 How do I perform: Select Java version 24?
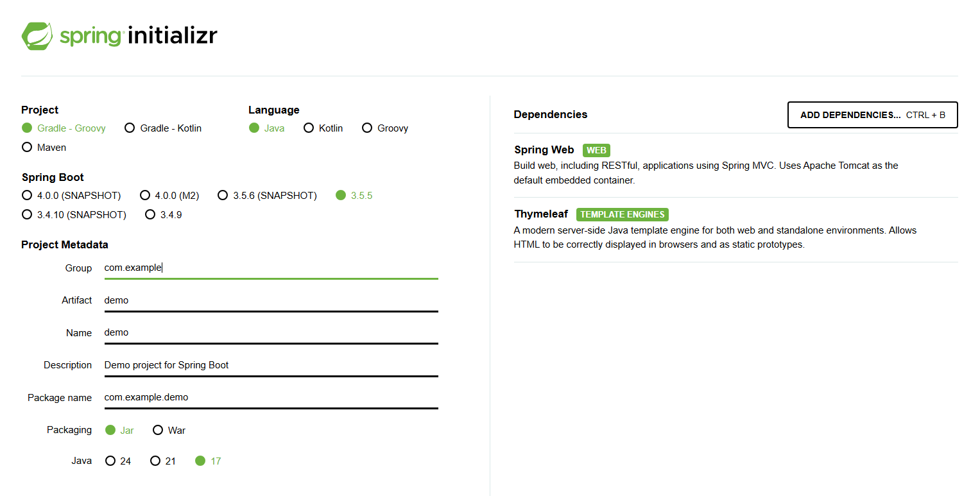tap(118, 461)
